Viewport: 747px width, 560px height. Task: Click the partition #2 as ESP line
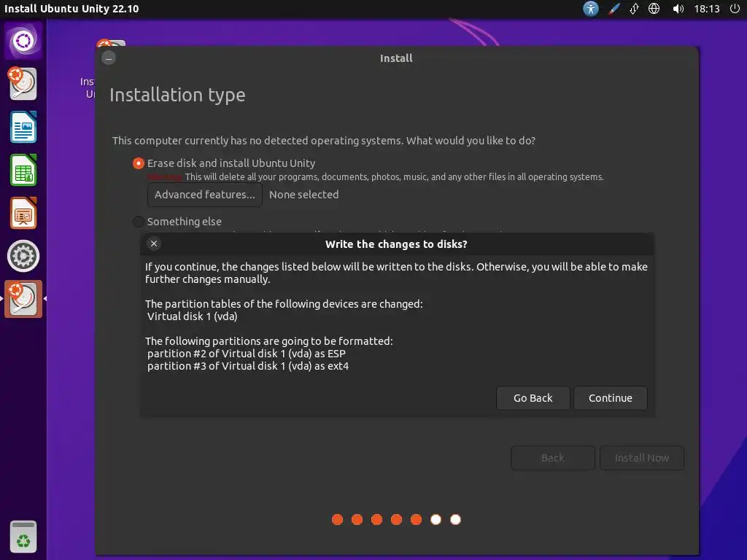click(247, 354)
